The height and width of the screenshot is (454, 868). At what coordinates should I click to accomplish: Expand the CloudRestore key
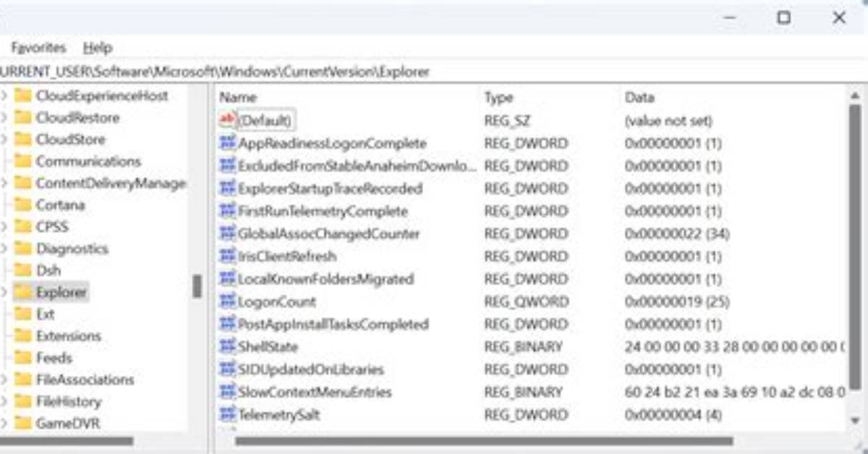[x=4, y=117]
